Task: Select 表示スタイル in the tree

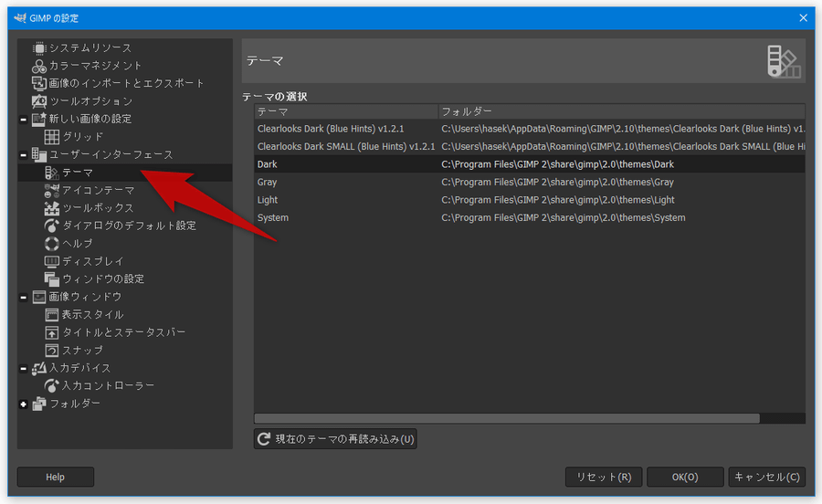Action: click(x=93, y=315)
